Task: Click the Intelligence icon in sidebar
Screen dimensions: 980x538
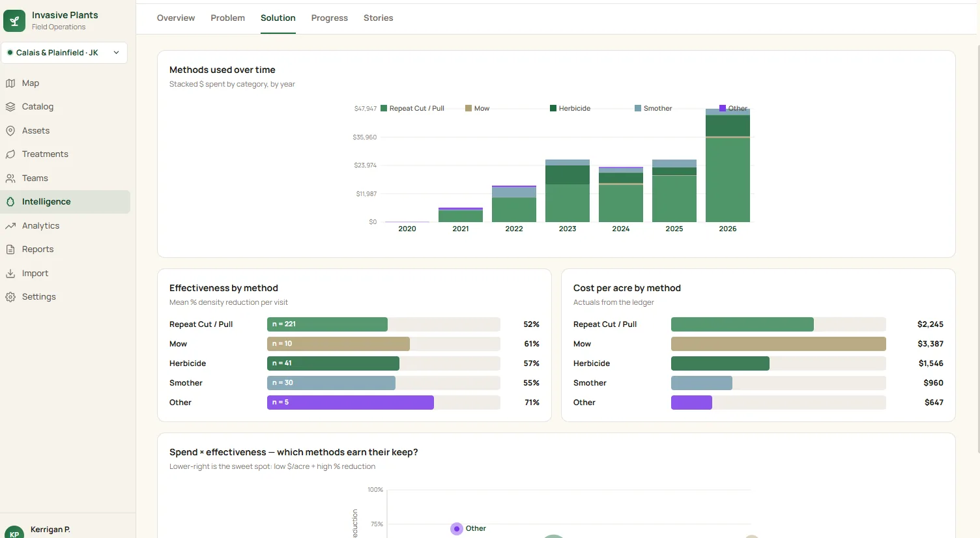Action: click(10, 202)
